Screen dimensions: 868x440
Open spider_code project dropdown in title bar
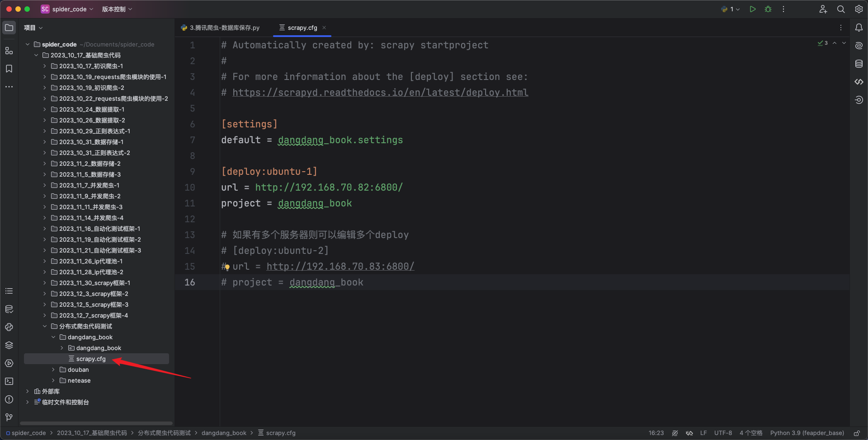67,9
